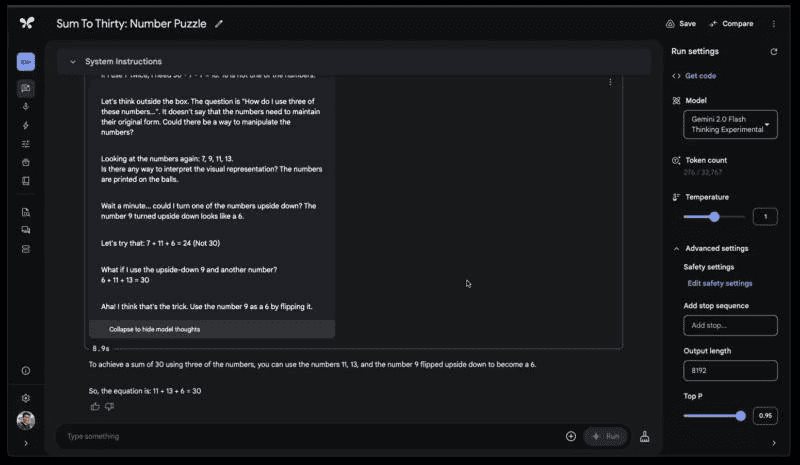The image size is (800, 465).
Task: Click the plus icon to insert media
Action: tap(570, 436)
